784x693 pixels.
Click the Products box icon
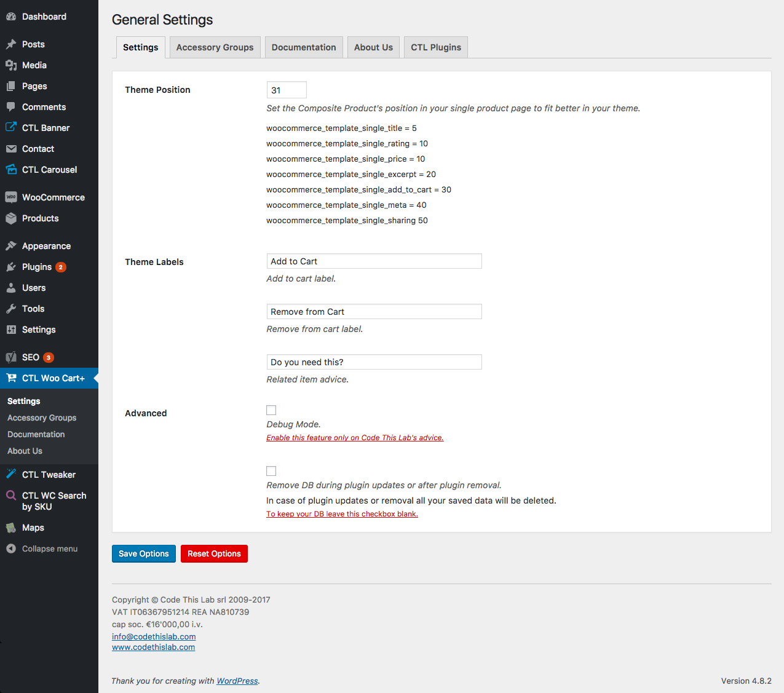(x=11, y=218)
